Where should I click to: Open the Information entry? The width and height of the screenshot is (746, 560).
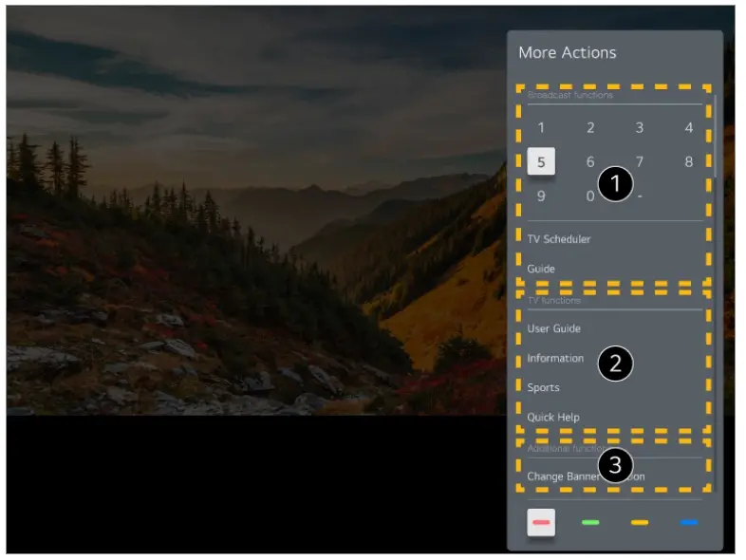555,358
